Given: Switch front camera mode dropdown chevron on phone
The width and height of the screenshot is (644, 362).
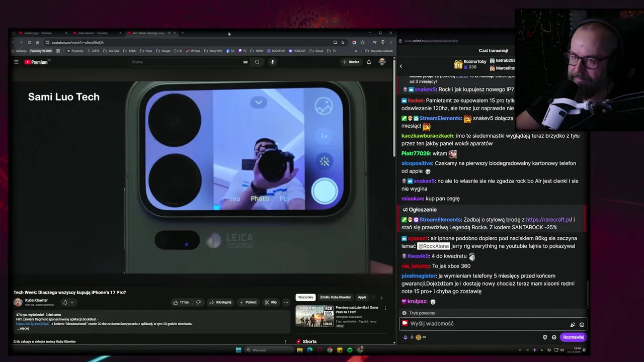Looking at the screenshot, I should point(258,102).
